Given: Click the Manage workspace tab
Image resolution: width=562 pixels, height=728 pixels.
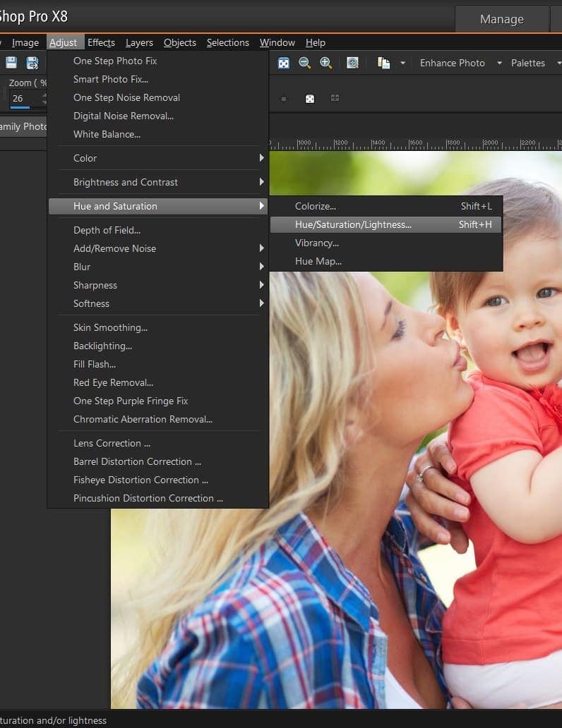Looking at the screenshot, I should point(501,19).
